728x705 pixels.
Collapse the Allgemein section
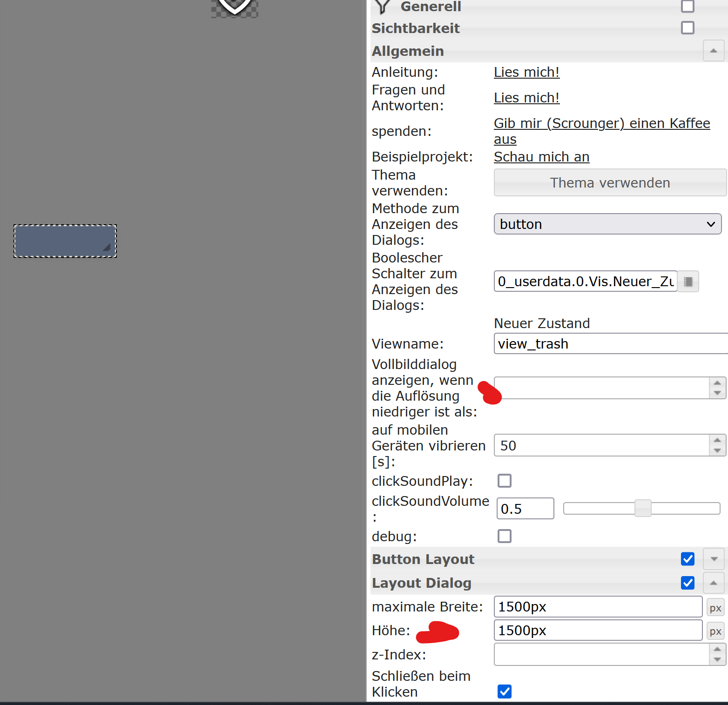714,51
